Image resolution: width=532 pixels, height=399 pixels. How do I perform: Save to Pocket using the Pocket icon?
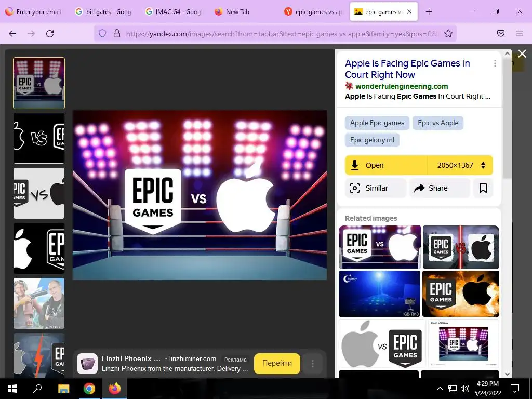501,33
